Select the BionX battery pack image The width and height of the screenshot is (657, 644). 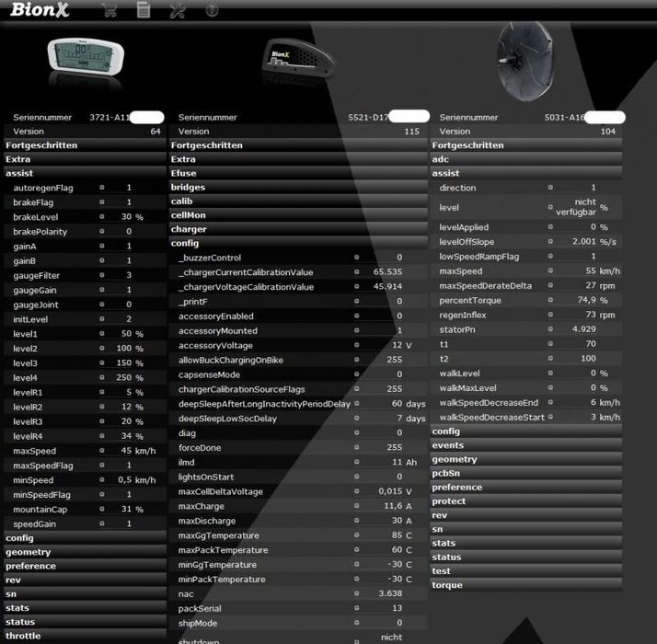(298, 58)
